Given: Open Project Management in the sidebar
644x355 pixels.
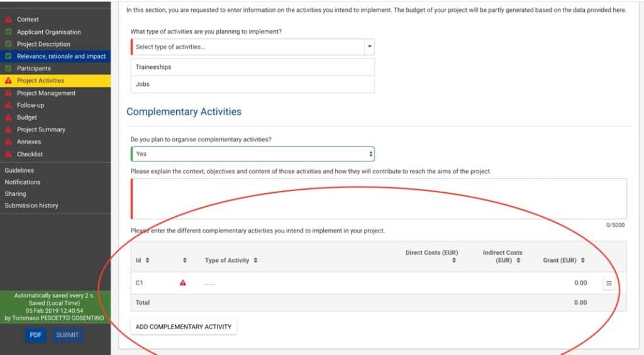Looking at the screenshot, I should [46, 93].
